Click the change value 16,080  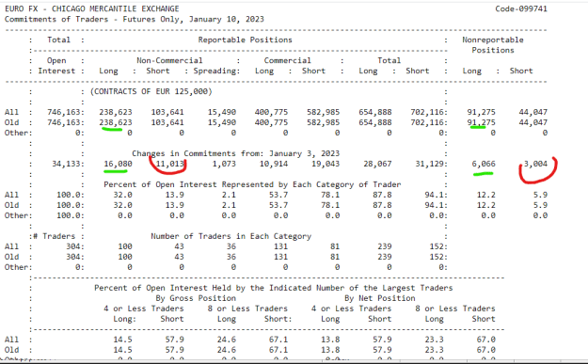click(x=118, y=164)
